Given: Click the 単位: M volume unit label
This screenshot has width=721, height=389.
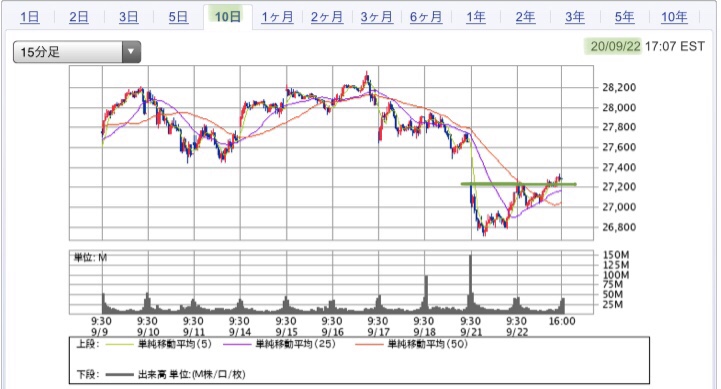Looking at the screenshot, I should (x=91, y=257).
